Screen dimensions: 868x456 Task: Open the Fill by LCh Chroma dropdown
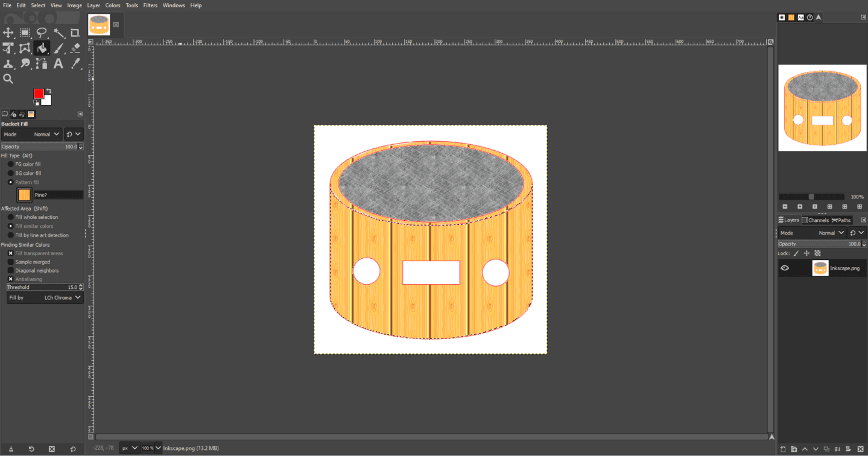[x=45, y=297]
